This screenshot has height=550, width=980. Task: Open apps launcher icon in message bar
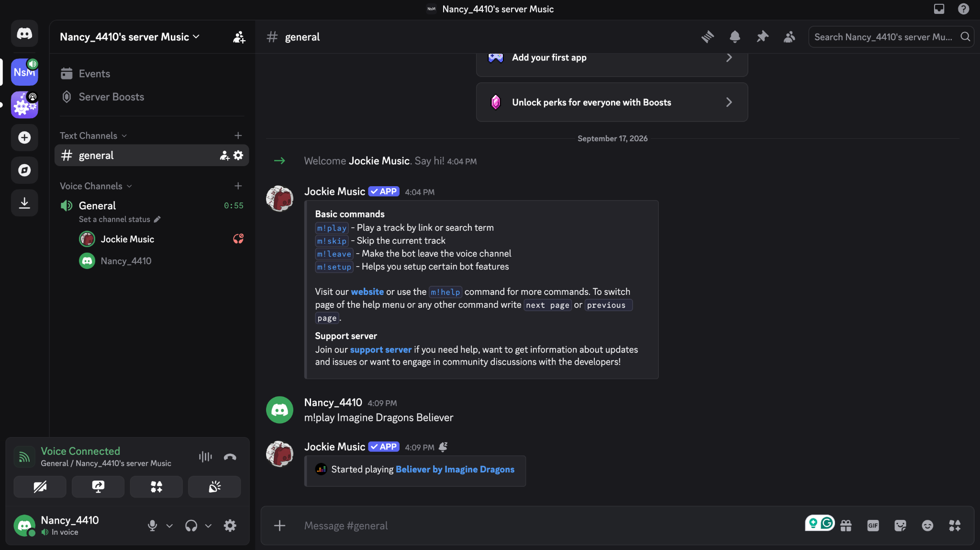click(x=955, y=526)
